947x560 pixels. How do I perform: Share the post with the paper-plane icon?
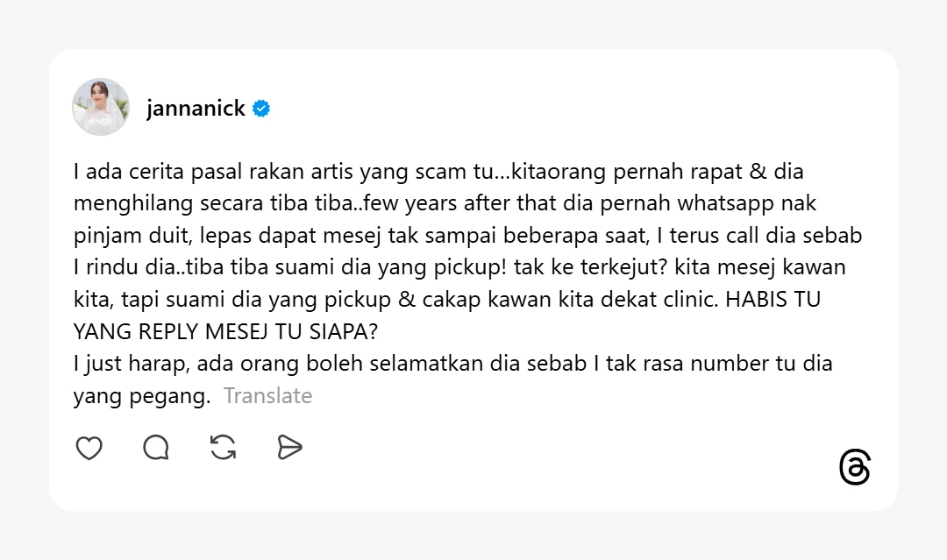289,448
